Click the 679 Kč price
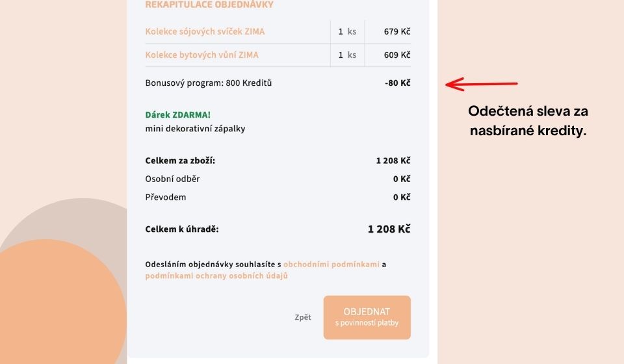624x364 pixels. 396,31
